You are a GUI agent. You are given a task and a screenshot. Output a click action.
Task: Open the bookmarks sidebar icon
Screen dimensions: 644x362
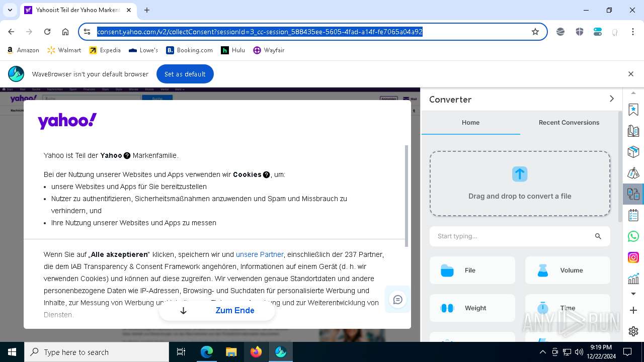click(x=633, y=109)
